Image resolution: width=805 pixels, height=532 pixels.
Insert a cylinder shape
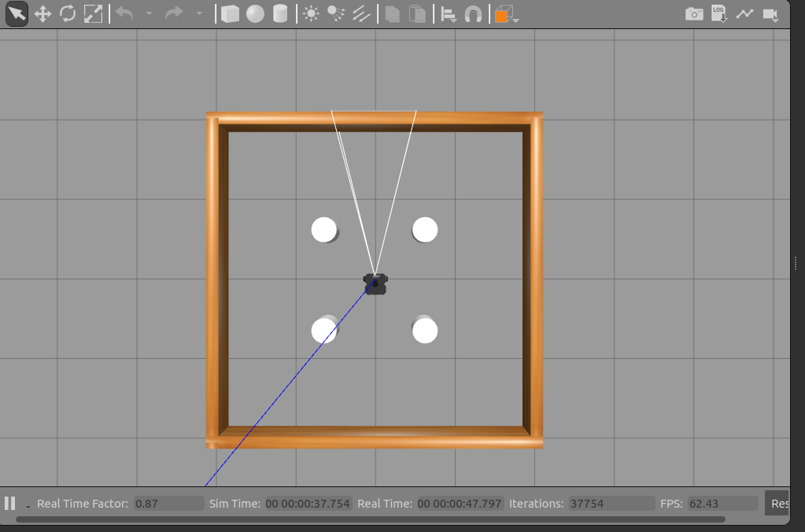(x=280, y=14)
